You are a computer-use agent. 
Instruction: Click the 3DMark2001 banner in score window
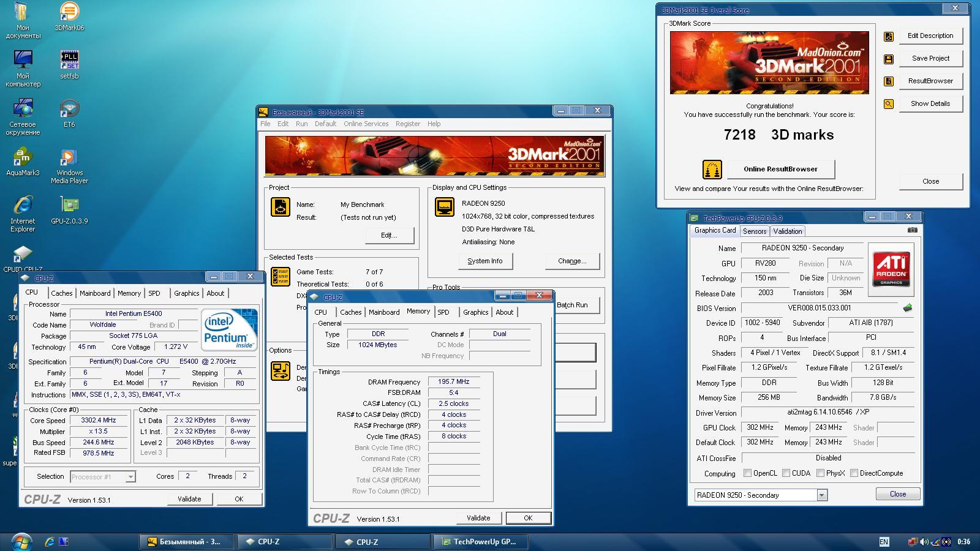769,63
